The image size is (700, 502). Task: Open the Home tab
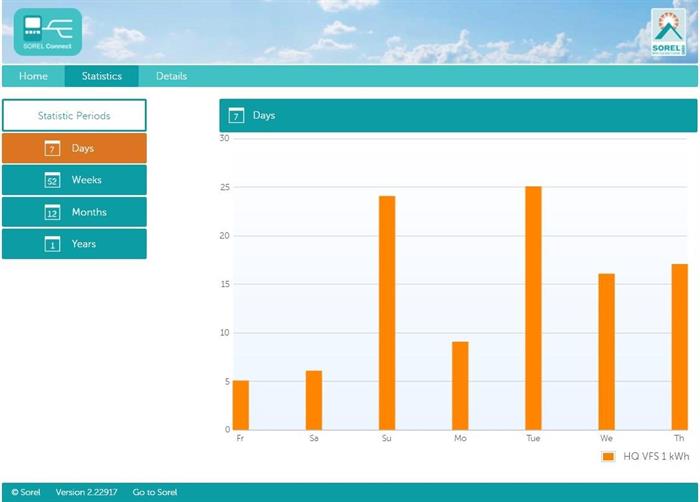click(33, 76)
